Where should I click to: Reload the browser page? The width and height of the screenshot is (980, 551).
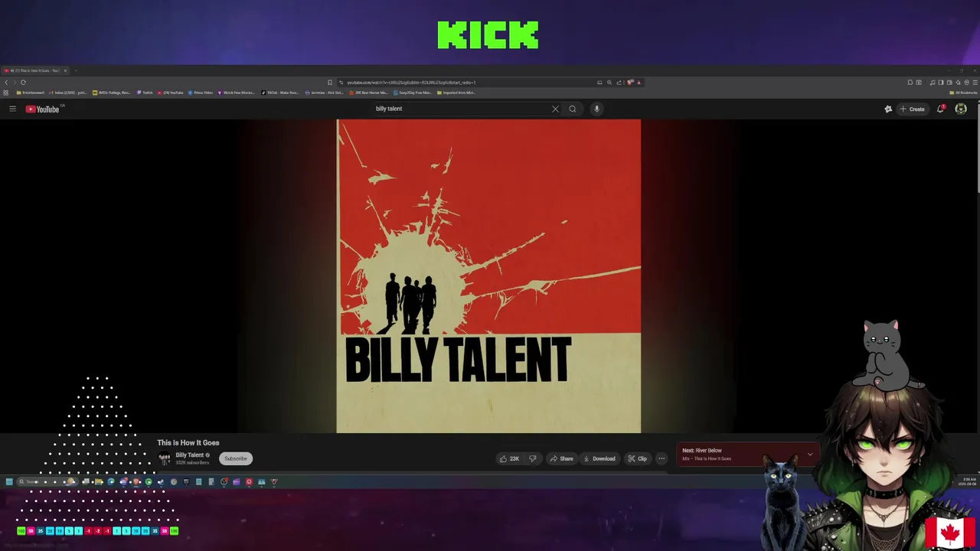coord(23,82)
